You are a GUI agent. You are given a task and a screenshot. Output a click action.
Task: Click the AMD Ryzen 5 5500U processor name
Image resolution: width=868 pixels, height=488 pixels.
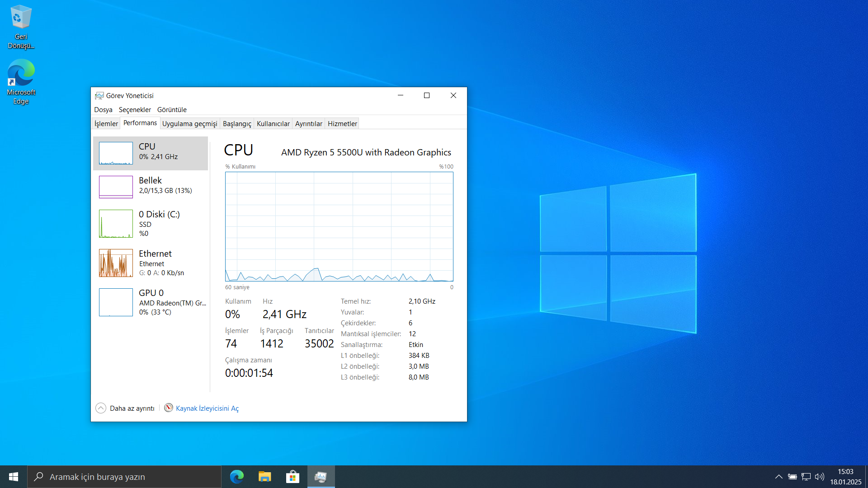366,152
